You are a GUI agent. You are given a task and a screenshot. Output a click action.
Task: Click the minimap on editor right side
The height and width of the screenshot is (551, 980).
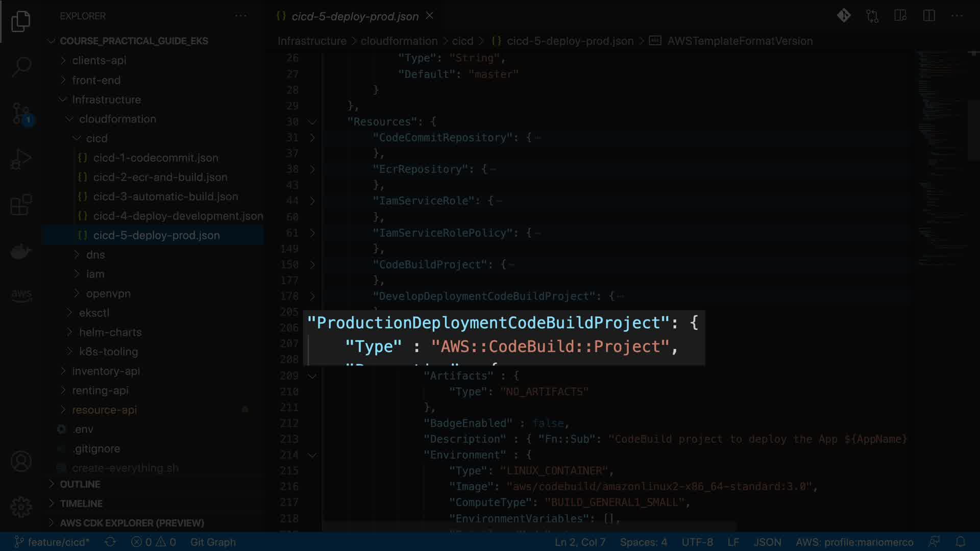click(x=942, y=153)
